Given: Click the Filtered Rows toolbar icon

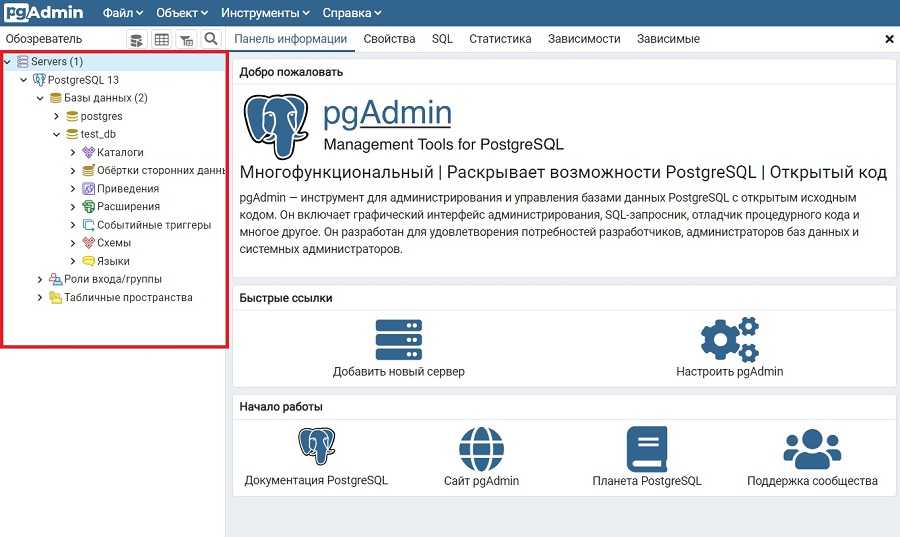Looking at the screenshot, I should pos(186,39).
